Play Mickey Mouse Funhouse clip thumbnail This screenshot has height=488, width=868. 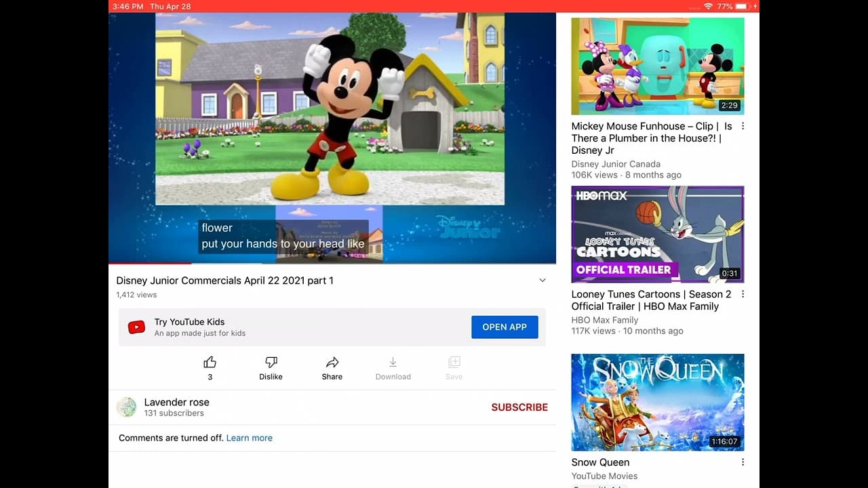coord(658,66)
